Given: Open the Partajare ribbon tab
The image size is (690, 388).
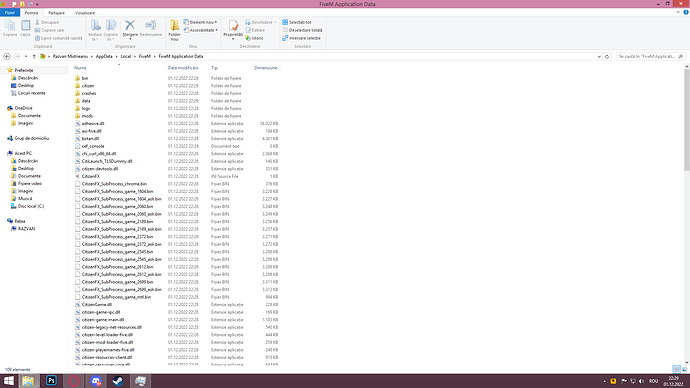Looking at the screenshot, I should (56, 13).
